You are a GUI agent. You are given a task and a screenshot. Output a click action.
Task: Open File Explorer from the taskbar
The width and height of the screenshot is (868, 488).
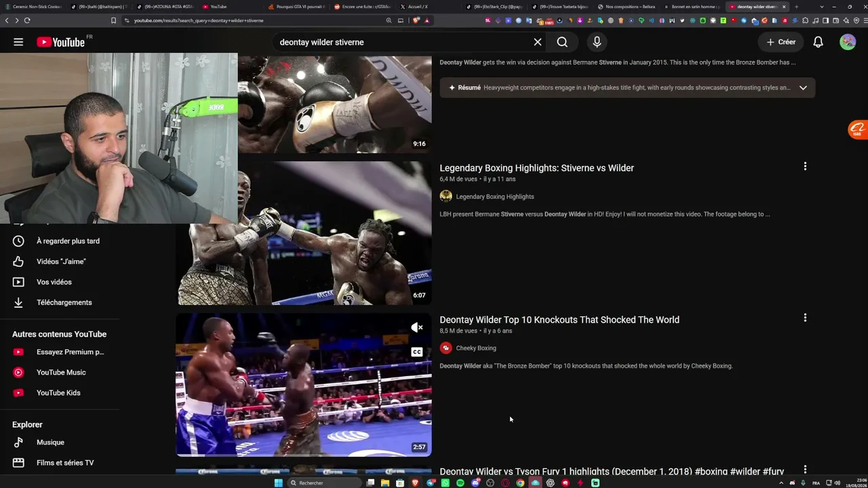(385, 483)
